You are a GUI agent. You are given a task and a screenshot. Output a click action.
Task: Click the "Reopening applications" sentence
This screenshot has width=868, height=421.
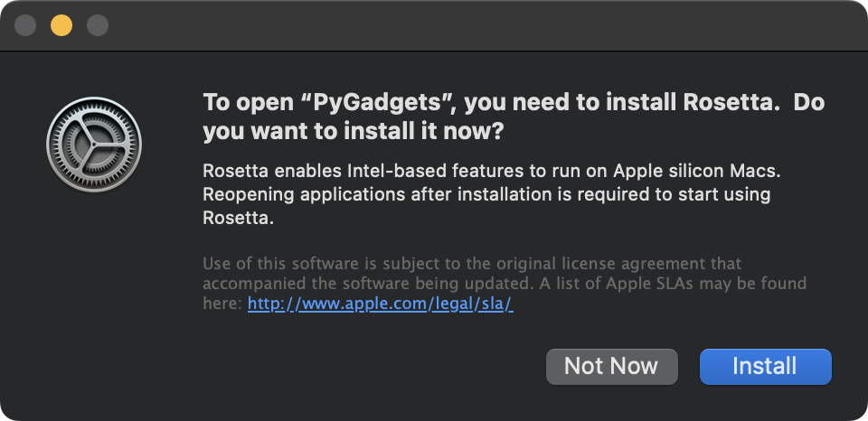pyautogui.click(x=486, y=195)
